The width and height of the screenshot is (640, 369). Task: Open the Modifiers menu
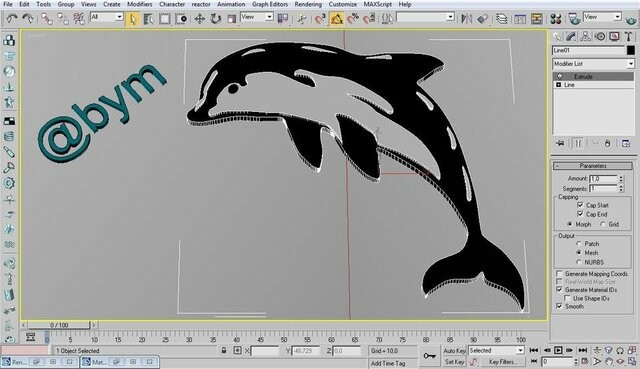click(140, 4)
